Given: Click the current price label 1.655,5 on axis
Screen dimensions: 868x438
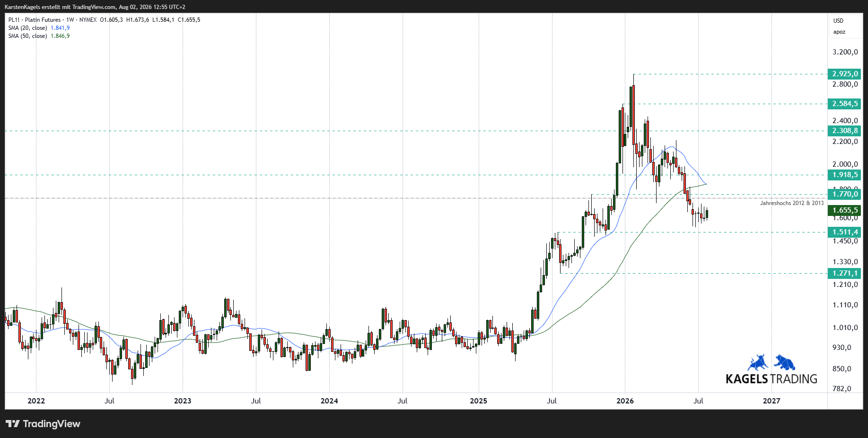Looking at the screenshot, I should pyautogui.click(x=844, y=210).
